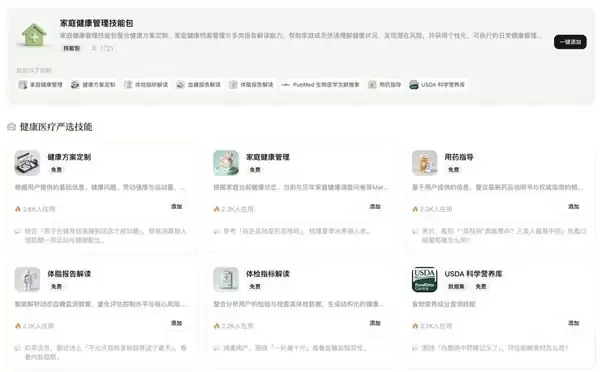600x372 pixels.
Task: Open the 体脂报告解读 card body figure thumbnail
Action: tap(27, 279)
